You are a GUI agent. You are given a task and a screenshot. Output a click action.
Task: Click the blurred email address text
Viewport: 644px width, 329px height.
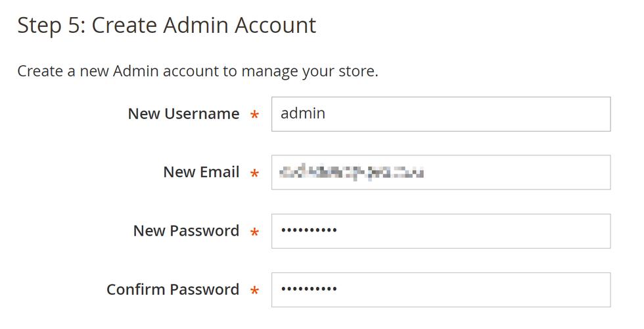[x=352, y=172]
